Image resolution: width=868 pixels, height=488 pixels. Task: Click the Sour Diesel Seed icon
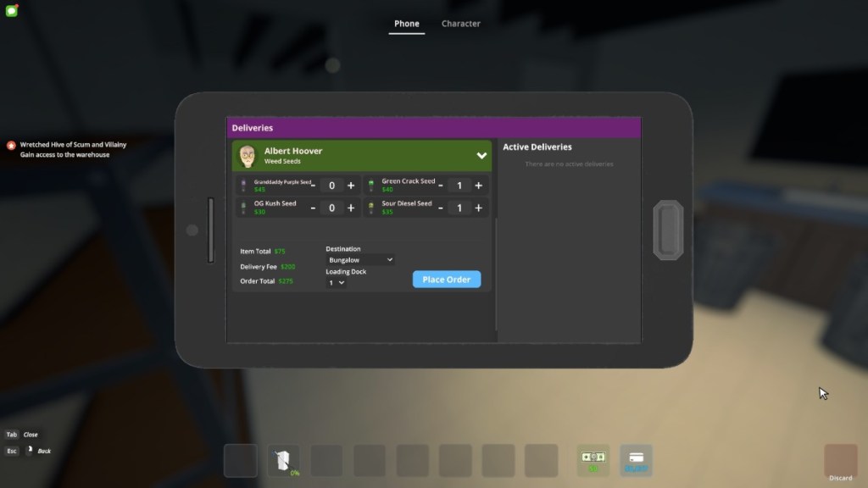pos(370,208)
